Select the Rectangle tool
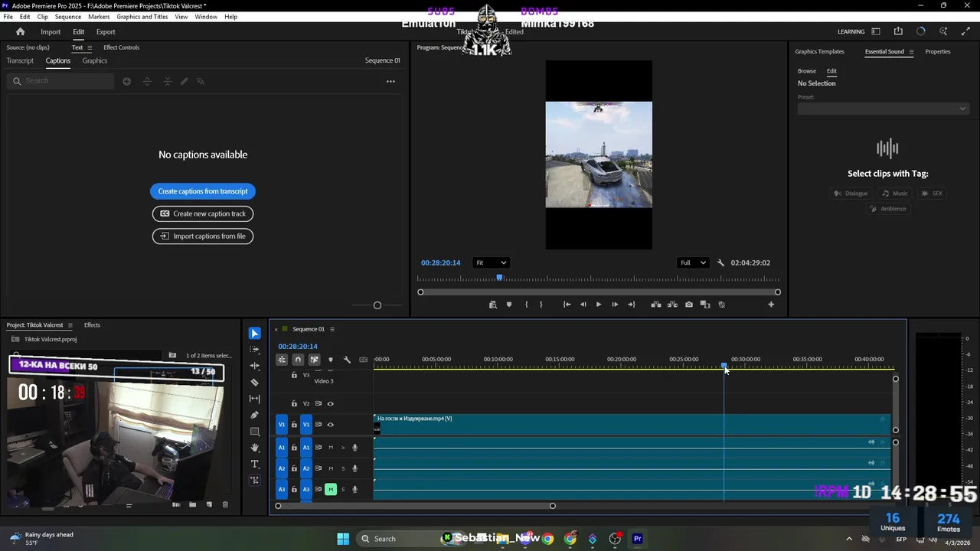The image size is (980, 551). (255, 432)
